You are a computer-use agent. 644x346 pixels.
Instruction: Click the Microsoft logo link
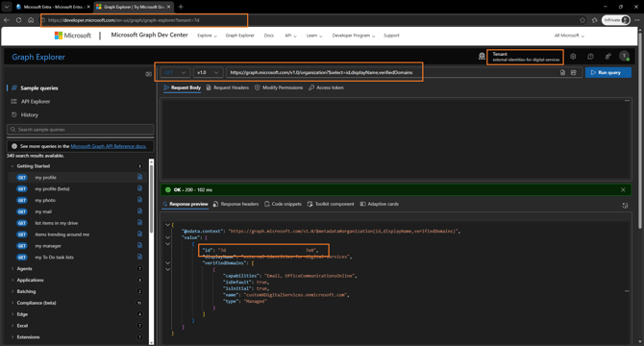click(x=73, y=36)
